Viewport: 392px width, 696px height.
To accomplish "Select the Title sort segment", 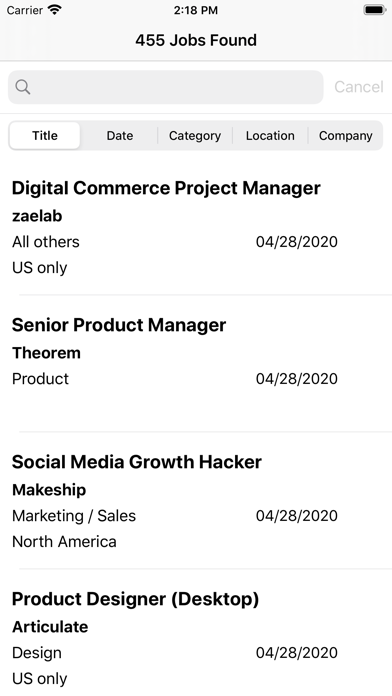I will tap(45, 135).
